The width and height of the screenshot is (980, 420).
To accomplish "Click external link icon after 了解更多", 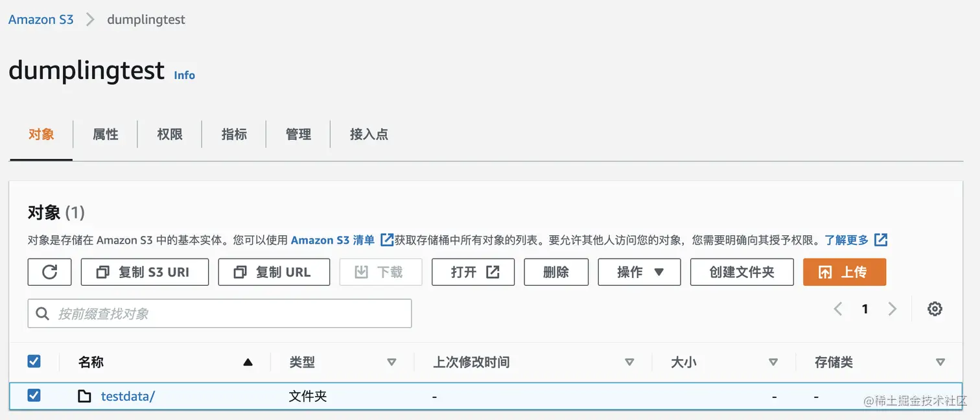I will pos(881,240).
